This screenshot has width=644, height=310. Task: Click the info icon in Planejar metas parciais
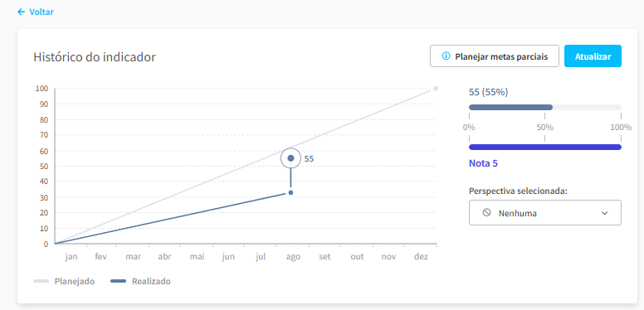point(446,56)
